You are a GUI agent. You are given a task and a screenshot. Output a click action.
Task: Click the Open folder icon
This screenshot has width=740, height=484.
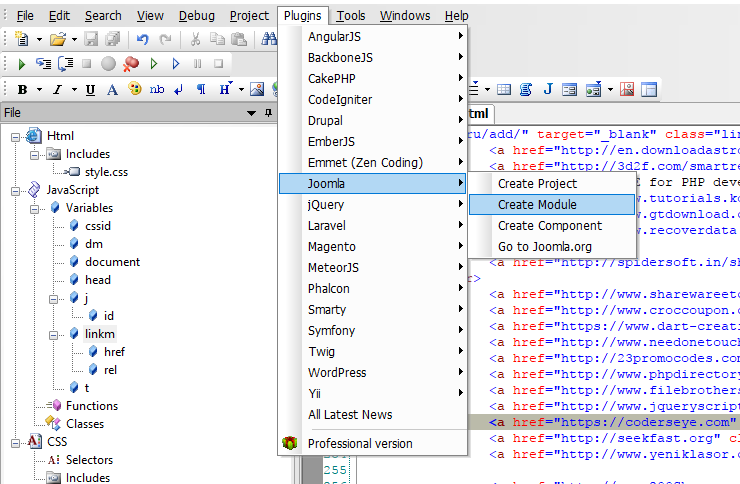click(58, 39)
